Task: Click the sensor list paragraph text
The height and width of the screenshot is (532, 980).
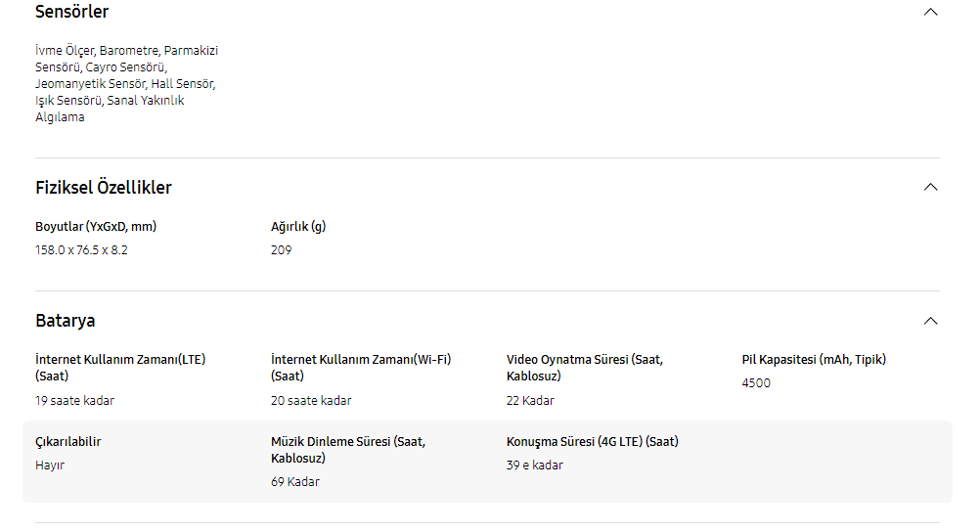Action: (x=125, y=83)
